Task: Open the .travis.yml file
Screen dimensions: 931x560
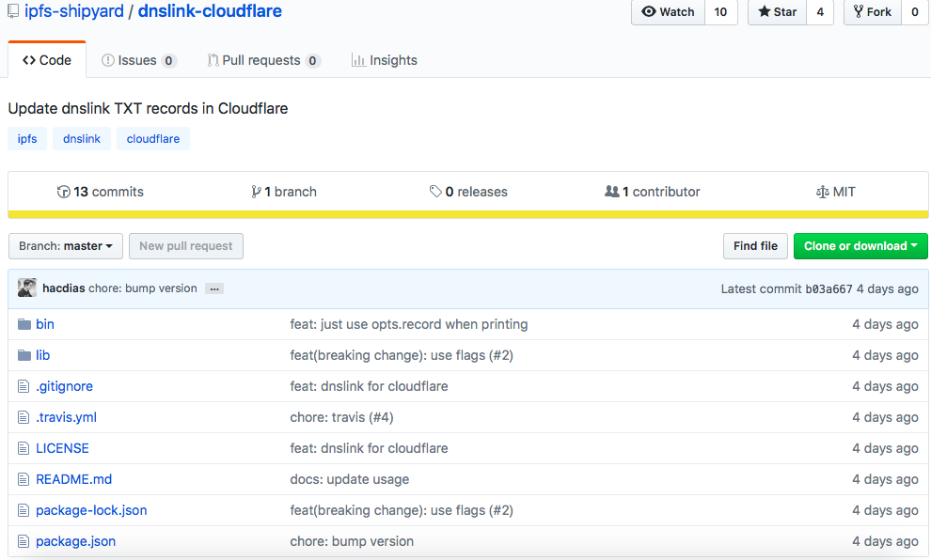Action: click(x=67, y=417)
